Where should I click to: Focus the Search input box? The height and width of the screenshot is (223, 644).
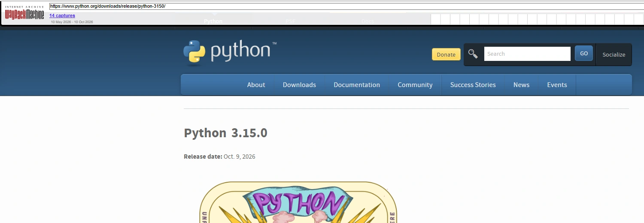coord(527,54)
